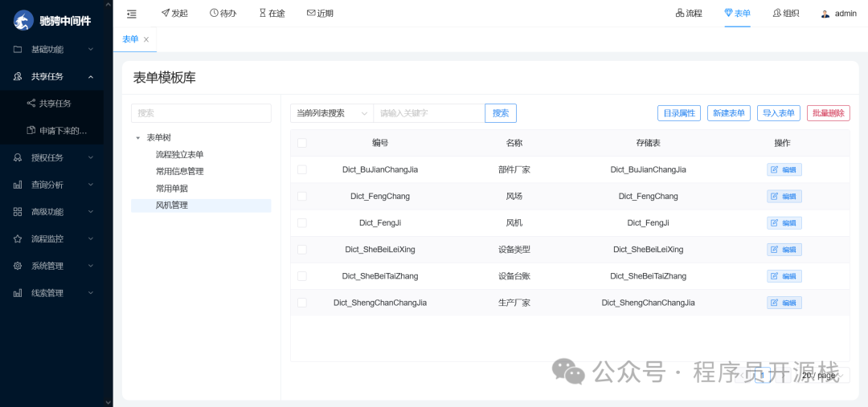Open 待办 in the top bar
The height and width of the screenshot is (407, 868).
(223, 14)
